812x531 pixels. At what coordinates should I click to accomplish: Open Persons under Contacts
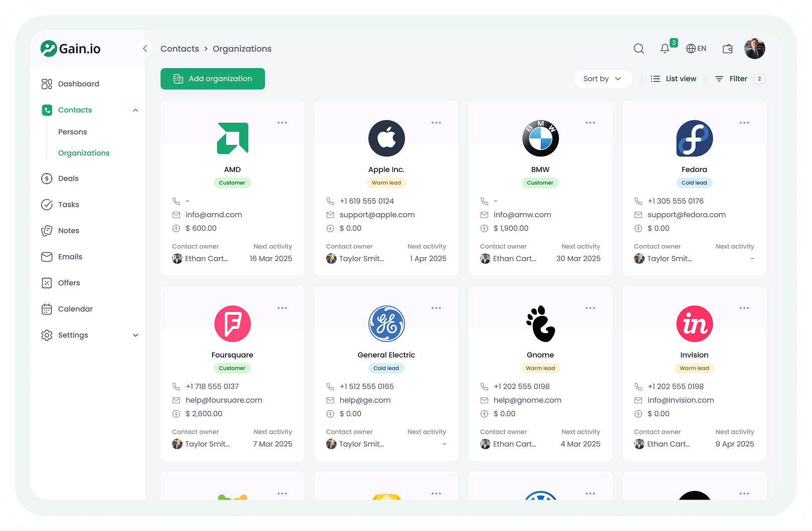coord(73,132)
